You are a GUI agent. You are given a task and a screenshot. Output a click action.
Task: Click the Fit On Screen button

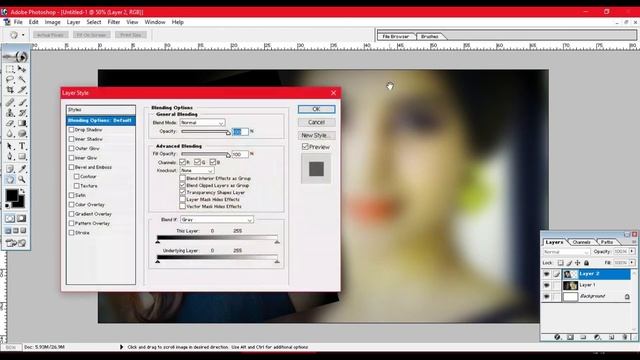click(91, 35)
